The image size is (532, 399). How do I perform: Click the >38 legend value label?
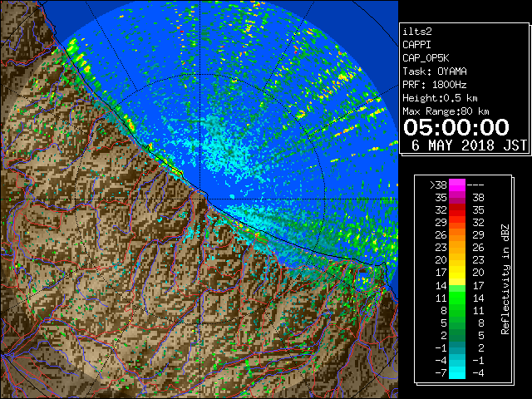tap(438, 185)
